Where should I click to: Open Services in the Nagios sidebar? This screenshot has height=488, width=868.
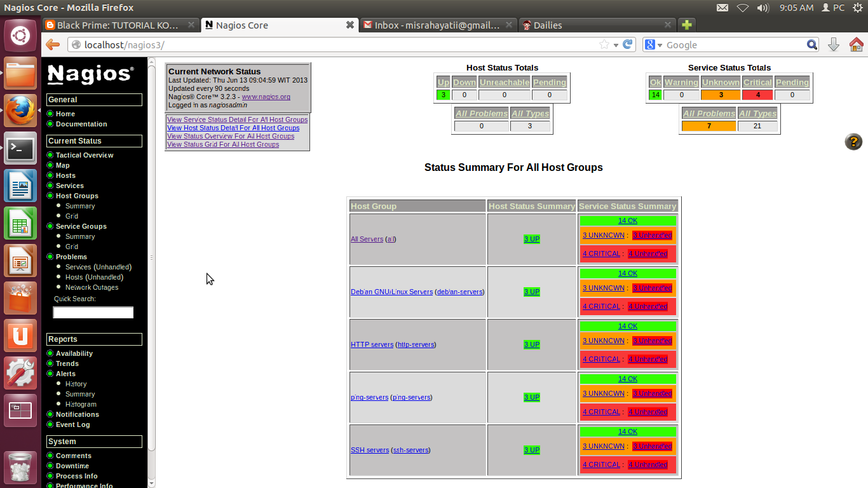(x=70, y=186)
